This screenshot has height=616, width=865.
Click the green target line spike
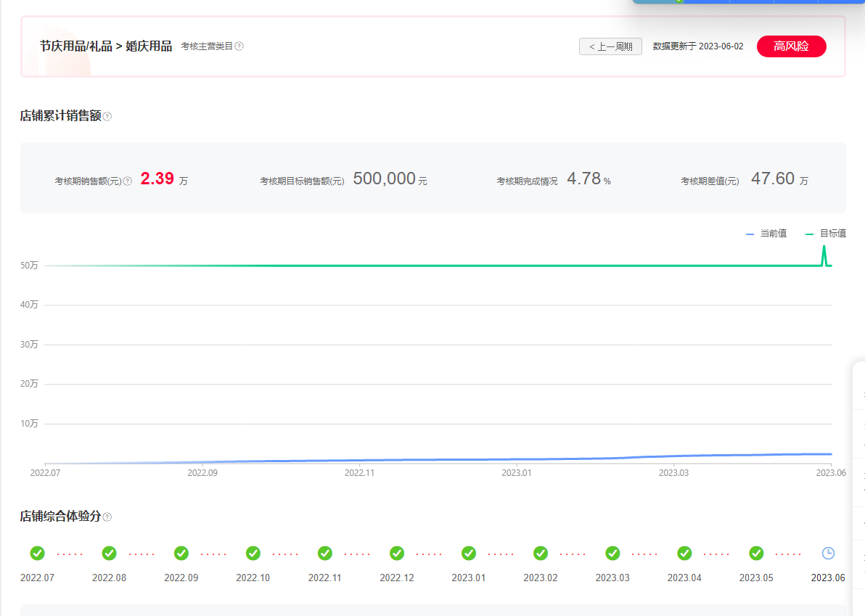(x=824, y=255)
